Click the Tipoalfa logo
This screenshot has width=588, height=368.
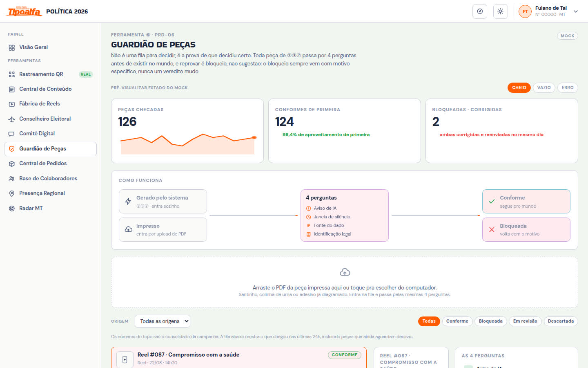[x=24, y=11]
